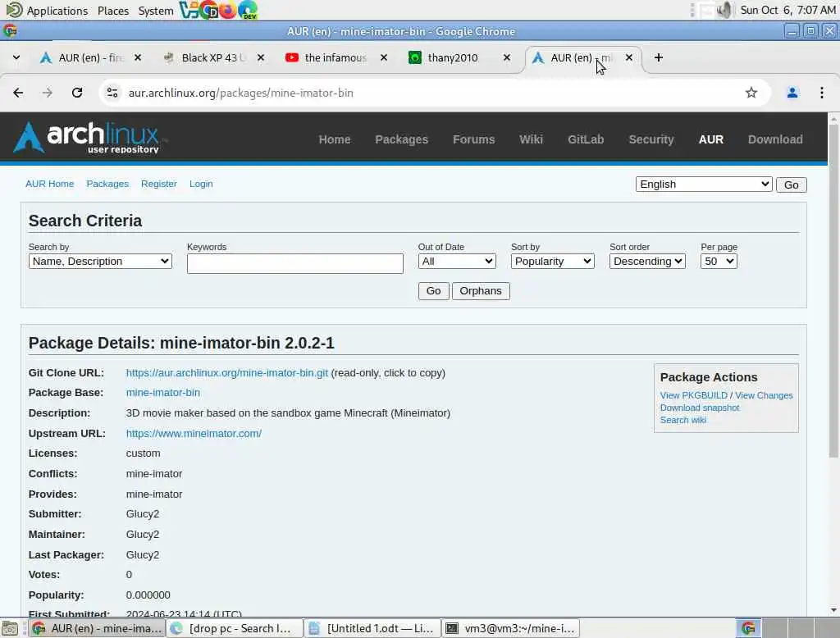Viewport: 840px width, 638px height.
Task: Click View PKGBUILD link
Action: click(x=693, y=395)
